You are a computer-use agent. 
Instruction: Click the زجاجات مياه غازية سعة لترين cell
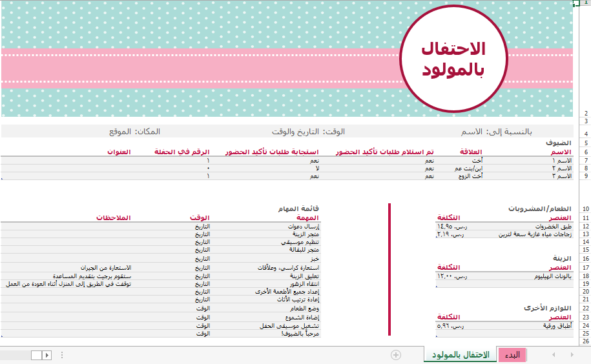coord(535,234)
